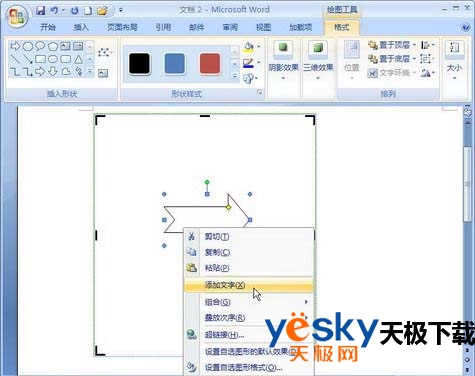
Task: Switch to the 视图 tab
Action: (x=263, y=27)
